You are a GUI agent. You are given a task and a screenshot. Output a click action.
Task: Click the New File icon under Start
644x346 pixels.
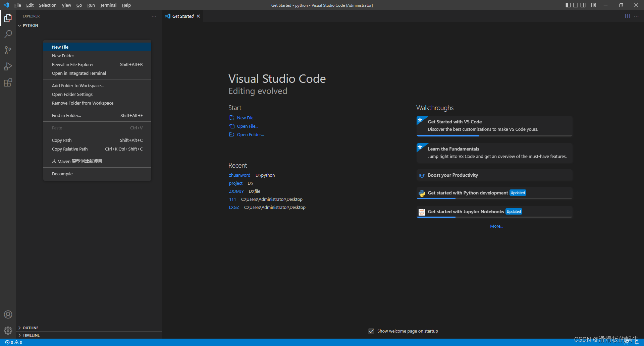pos(232,118)
